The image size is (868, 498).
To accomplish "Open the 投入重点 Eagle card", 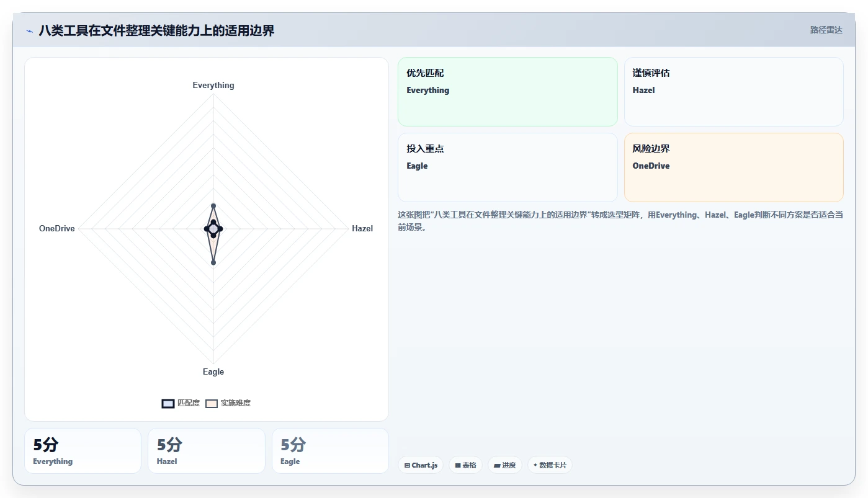I will (508, 167).
